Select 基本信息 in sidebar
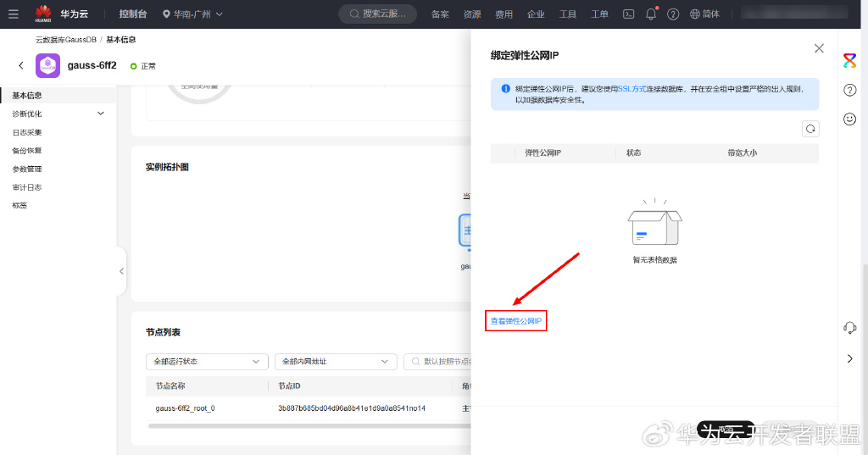This screenshot has height=455, width=868. coord(58,95)
